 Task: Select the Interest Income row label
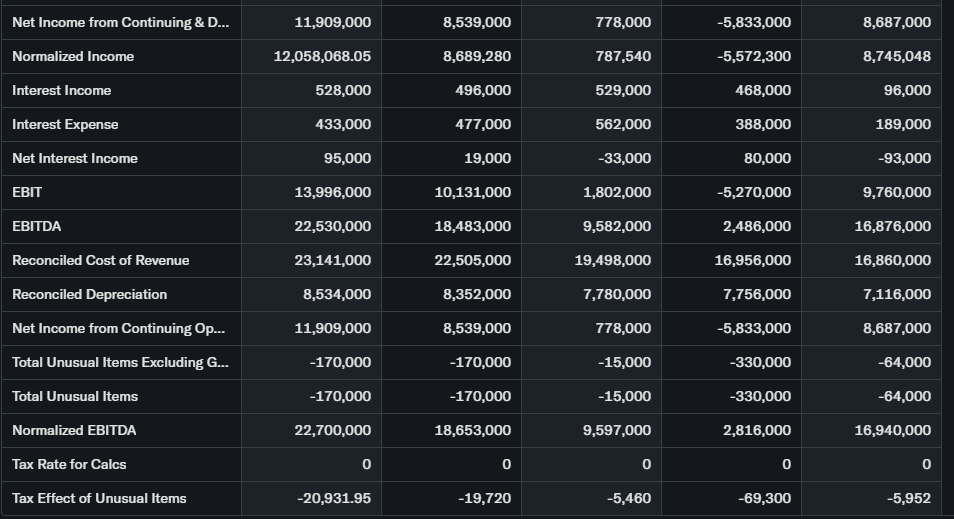(62, 90)
